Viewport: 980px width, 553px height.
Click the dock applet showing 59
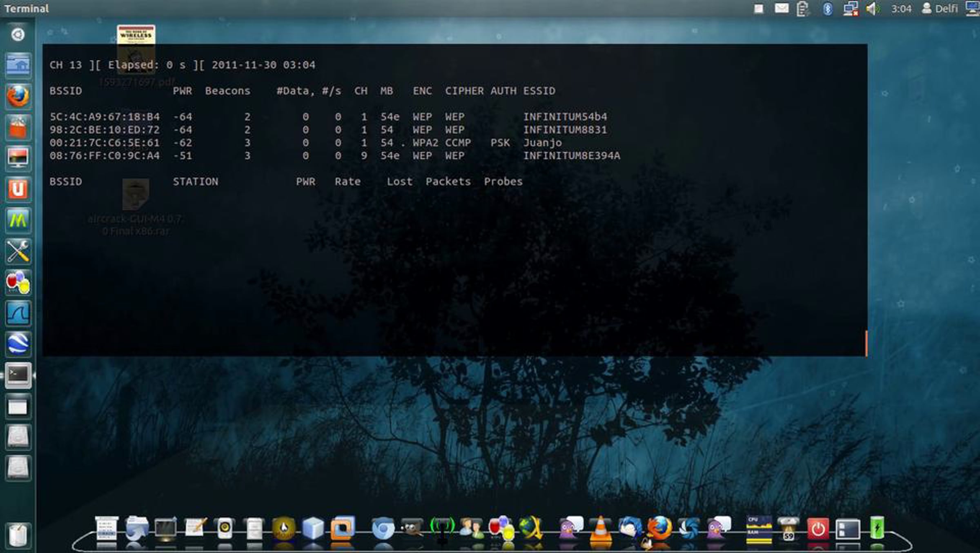(788, 529)
